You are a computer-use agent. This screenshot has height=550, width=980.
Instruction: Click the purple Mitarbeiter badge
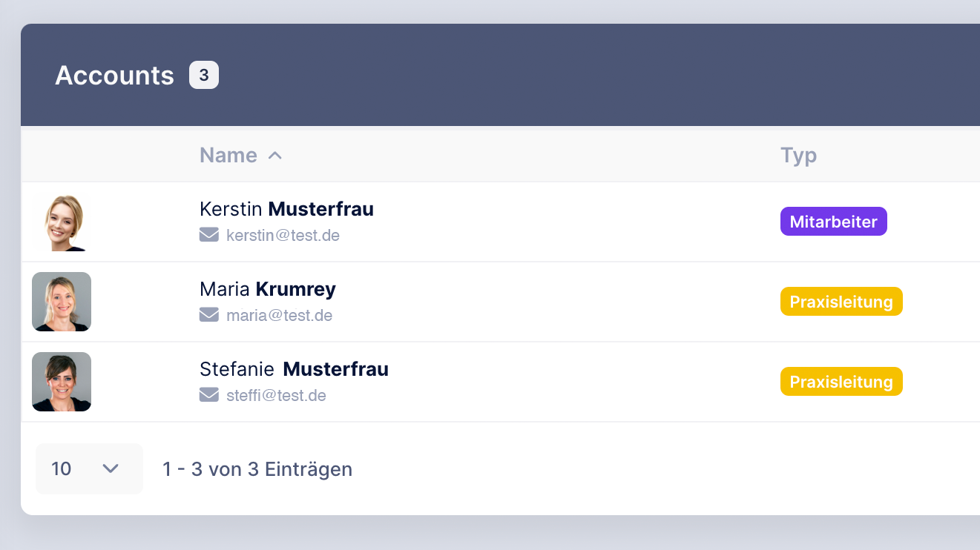(x=834, y=222)
